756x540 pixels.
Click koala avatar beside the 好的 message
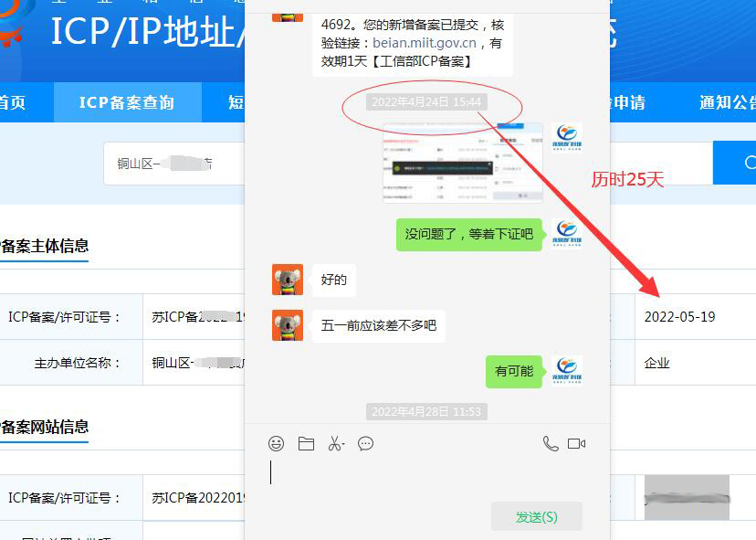pyautogui.click(x=287, y=280)
